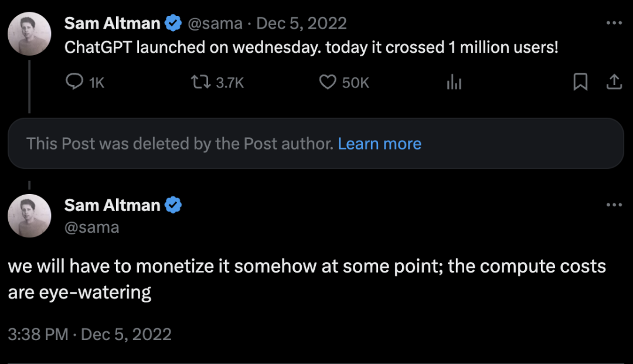Open Sam Altman's lower profile avatar
Viewport: 633px width, 364px height.
pyautogui.click(x=29, y=216)
